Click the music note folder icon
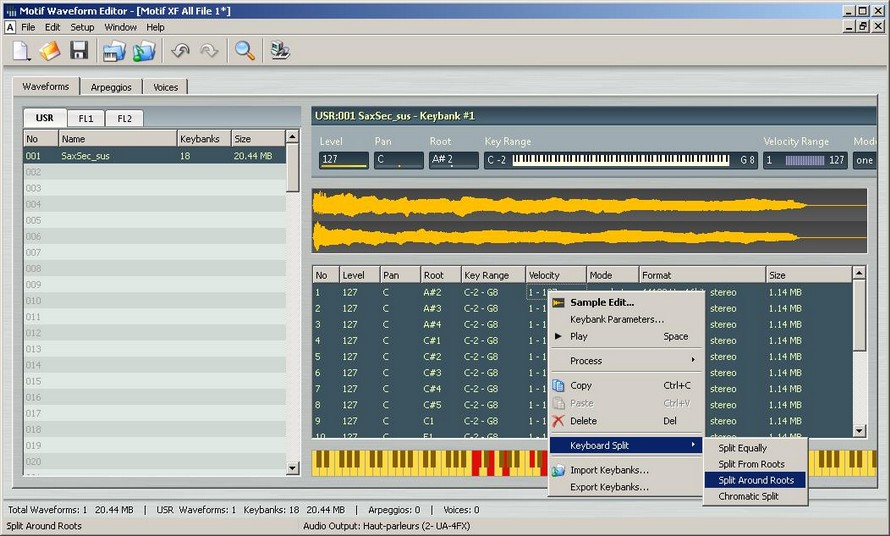 pyautogui.click(x=144, y=51)
